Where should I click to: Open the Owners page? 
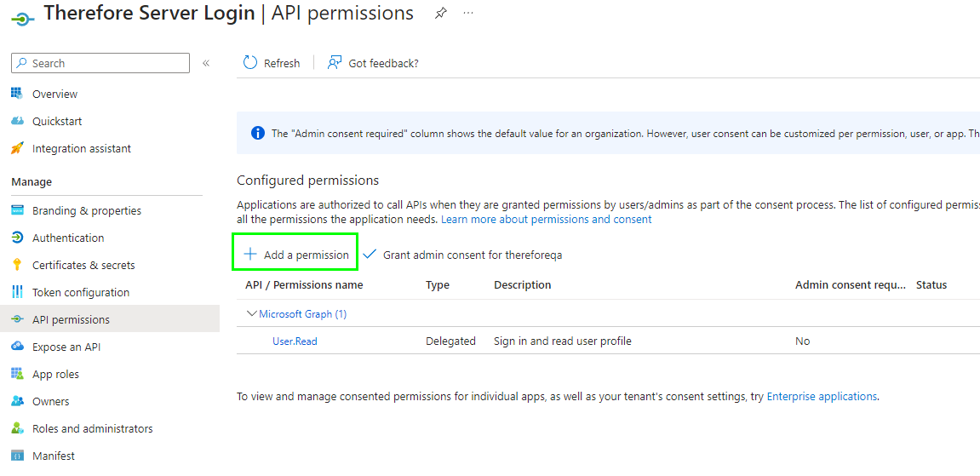50,402
